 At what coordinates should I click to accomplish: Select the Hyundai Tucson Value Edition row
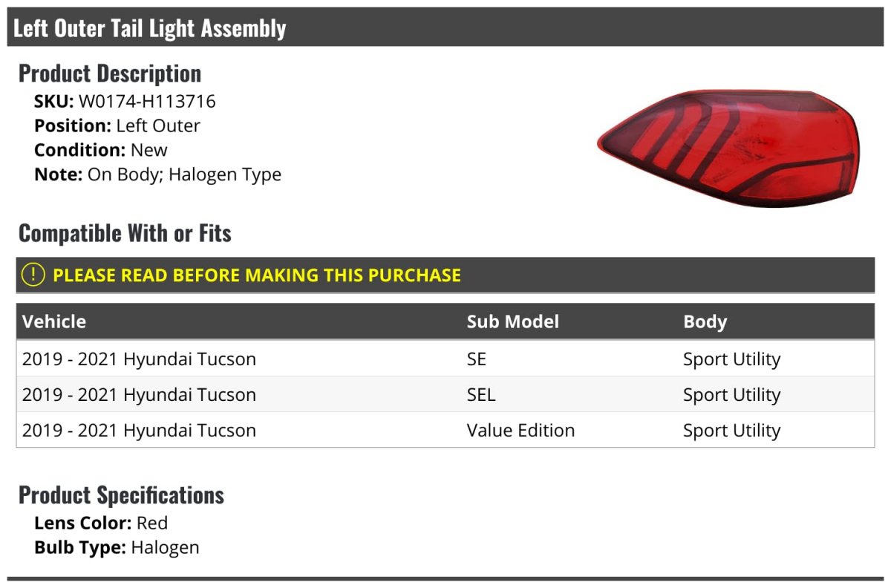(446, 430)
